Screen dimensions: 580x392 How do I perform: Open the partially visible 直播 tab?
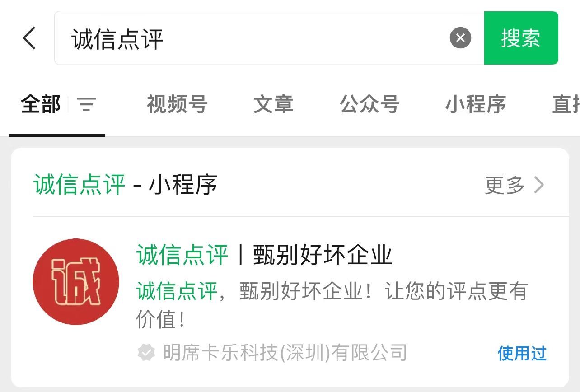(x=566, y=105)
